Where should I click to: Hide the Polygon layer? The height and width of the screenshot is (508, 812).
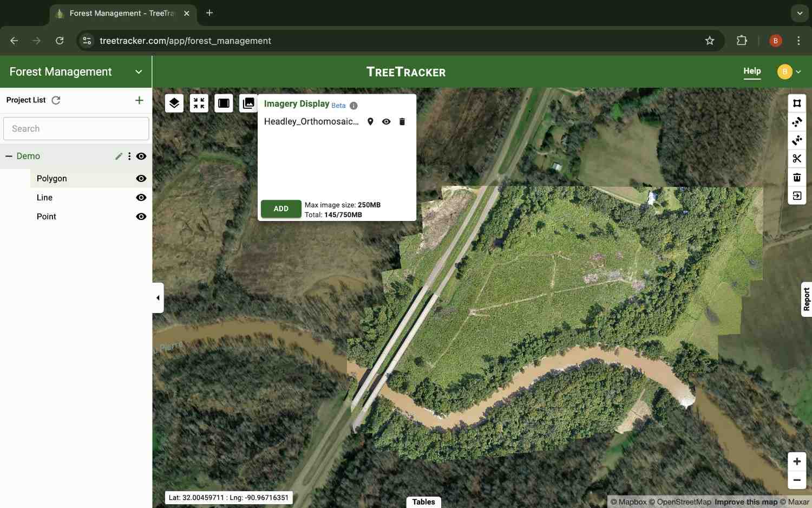click(141, 178)
